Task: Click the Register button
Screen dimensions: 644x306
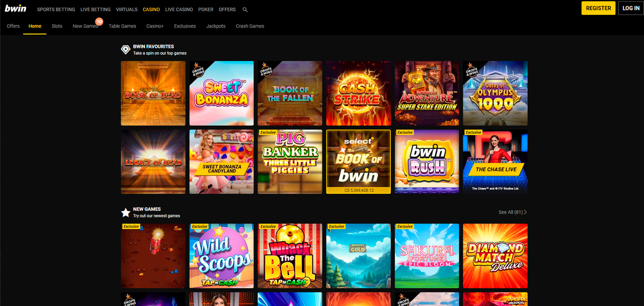Action: tap(598, 8)
